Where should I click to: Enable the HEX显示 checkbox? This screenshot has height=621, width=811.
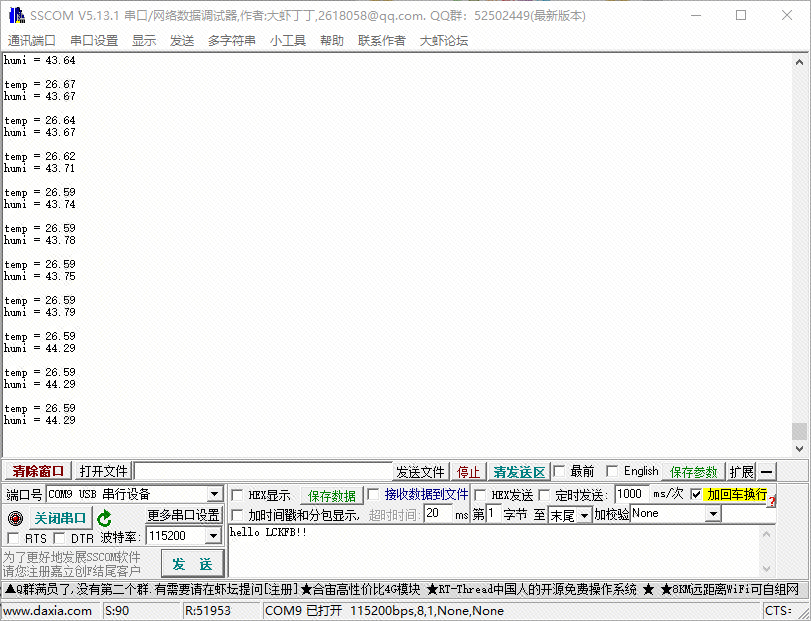tap(237, 495)
